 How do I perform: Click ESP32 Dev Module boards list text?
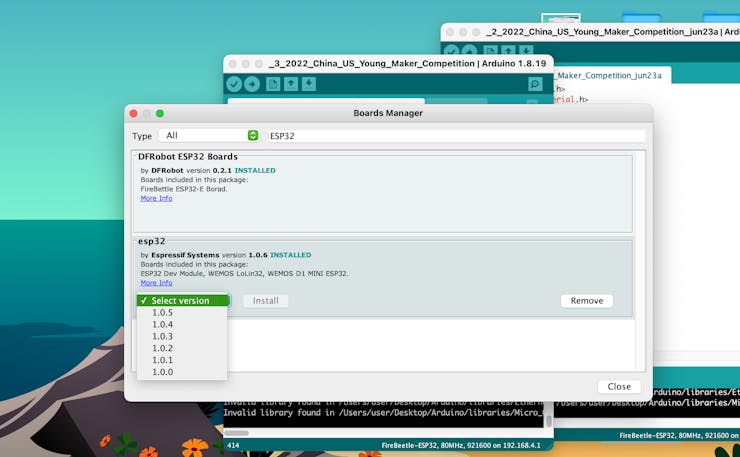tap(244, 273)
